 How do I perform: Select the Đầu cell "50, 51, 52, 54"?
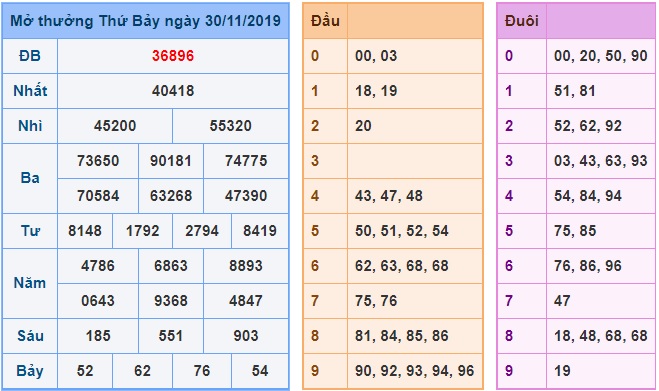click(x=401, y=230)
